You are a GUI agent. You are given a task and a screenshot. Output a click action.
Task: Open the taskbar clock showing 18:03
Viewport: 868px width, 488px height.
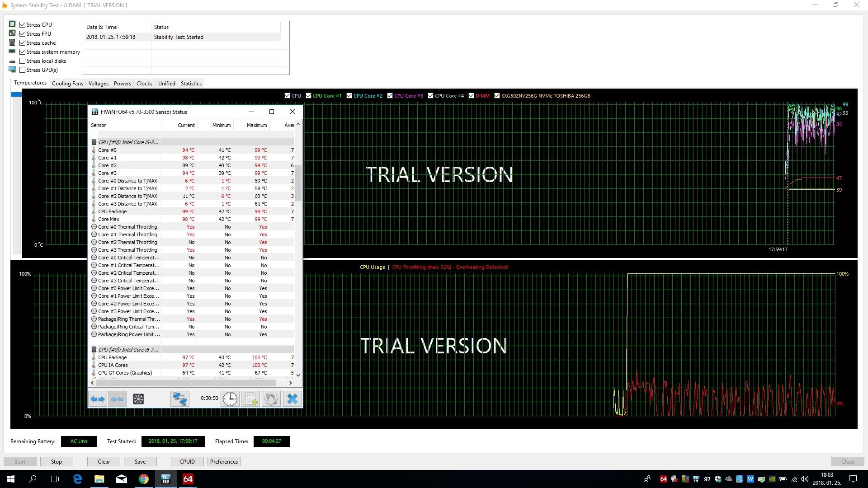click(827, 479)
